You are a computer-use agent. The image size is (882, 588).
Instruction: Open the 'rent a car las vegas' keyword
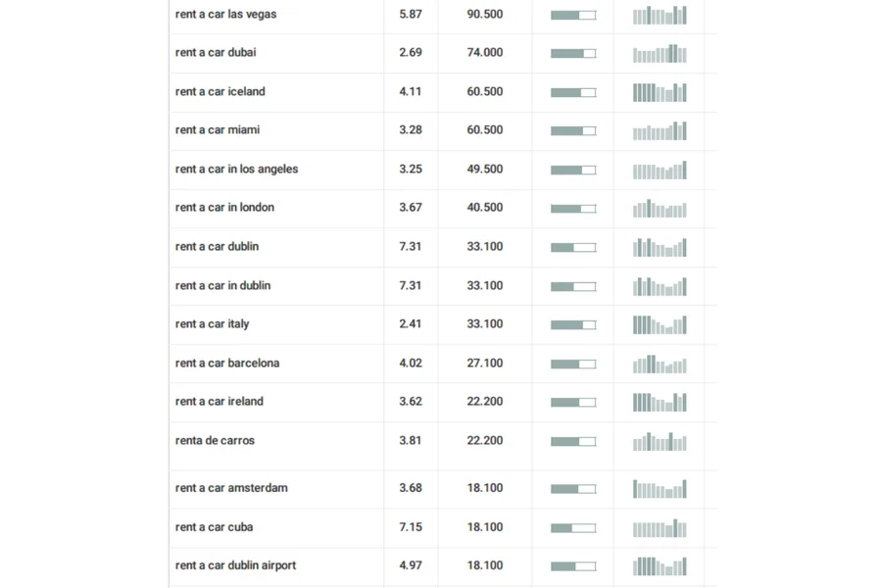coord(226,15)
